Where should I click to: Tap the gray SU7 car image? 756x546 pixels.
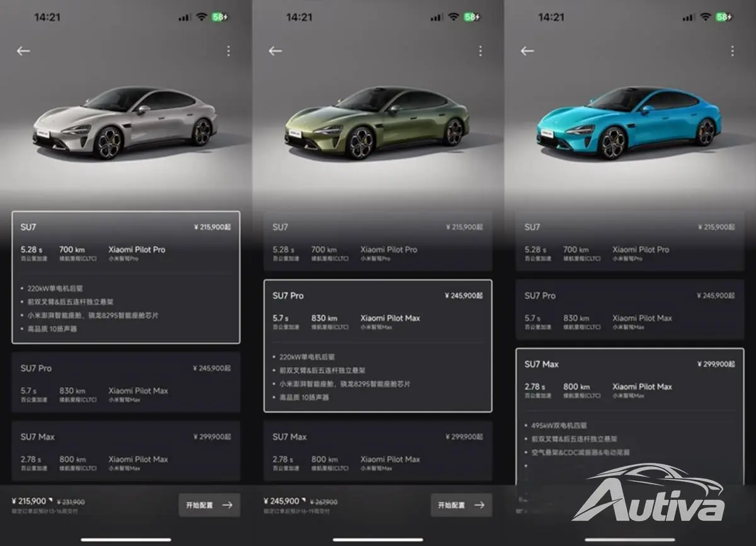pyautogui.click(x=125, y=123)
